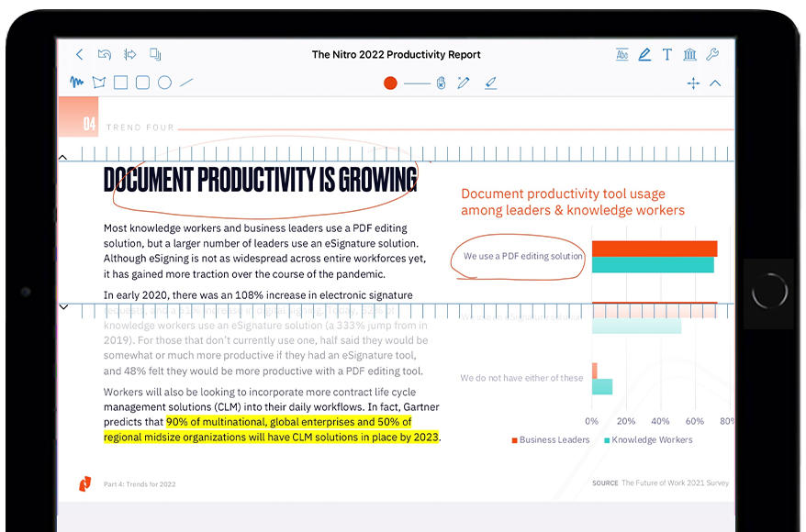The width and height of the screenshot is (806, 532).
Task: Choose the rectangle shape tool
Action: [121, 83]
